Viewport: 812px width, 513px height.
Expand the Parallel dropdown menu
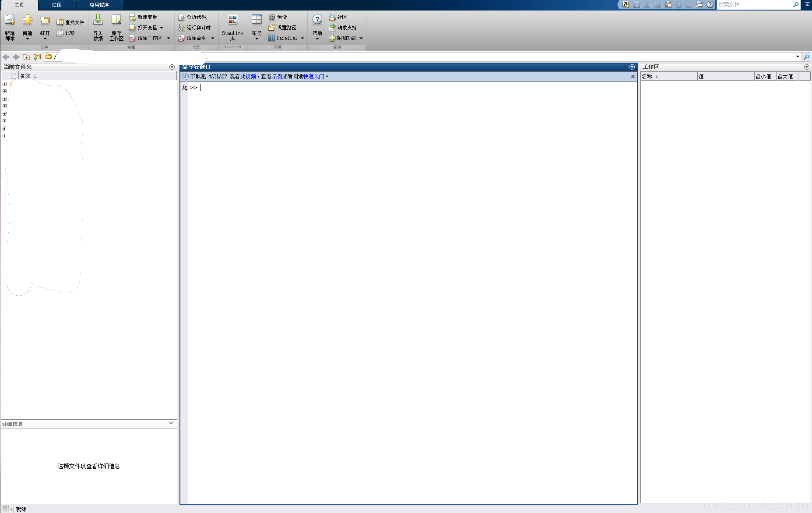tap(302, 38)
